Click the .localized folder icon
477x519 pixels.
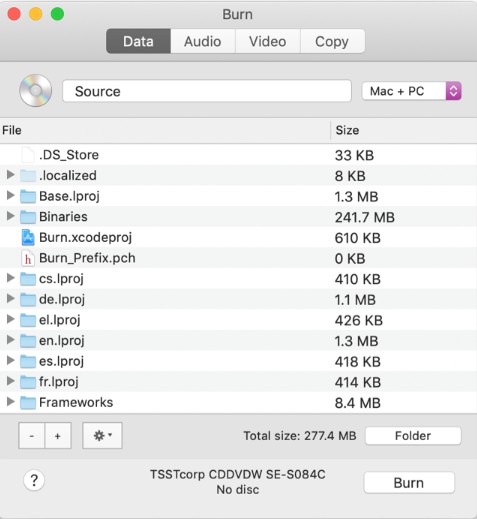28,175
